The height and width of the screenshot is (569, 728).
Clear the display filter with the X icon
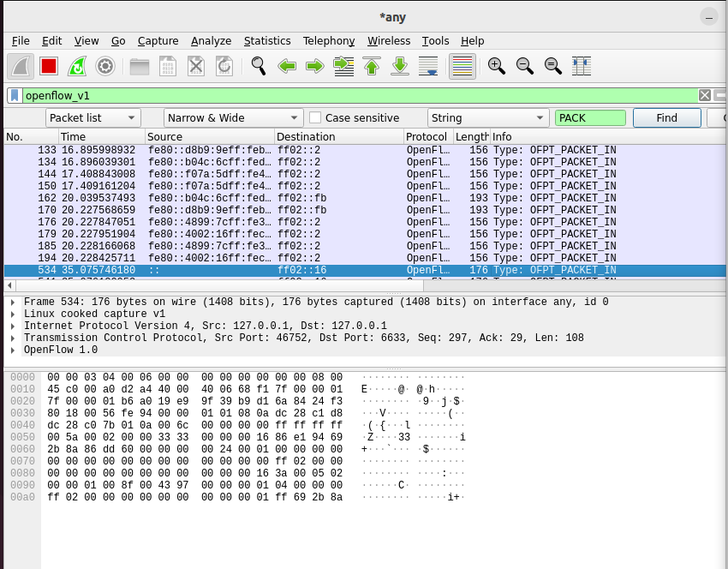point(704,96)
